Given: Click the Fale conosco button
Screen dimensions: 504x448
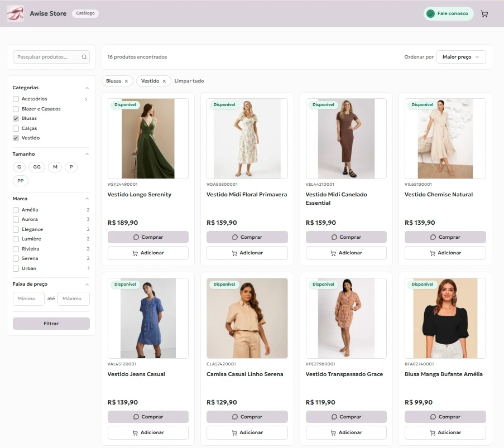Looking at the screenshot, I should pyautogui.click(x=448, y=13).
